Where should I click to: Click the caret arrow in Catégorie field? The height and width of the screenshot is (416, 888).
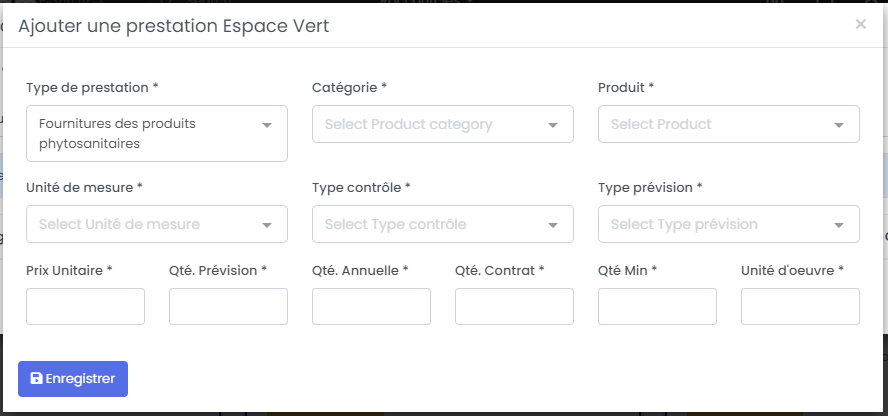point(553,125)
